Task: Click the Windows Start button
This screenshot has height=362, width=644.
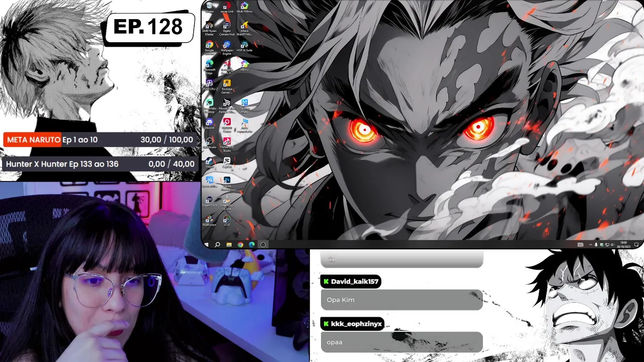Action: click(206, 244)
